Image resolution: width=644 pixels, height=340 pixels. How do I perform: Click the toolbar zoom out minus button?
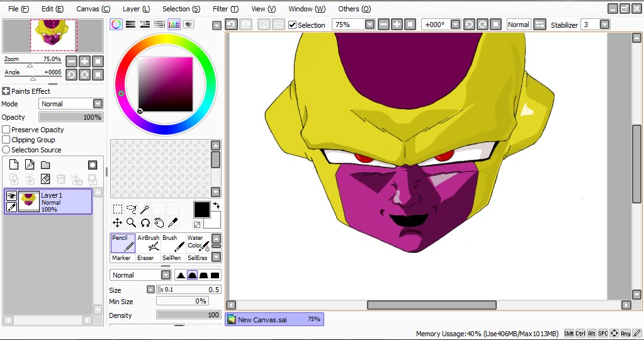383,25
